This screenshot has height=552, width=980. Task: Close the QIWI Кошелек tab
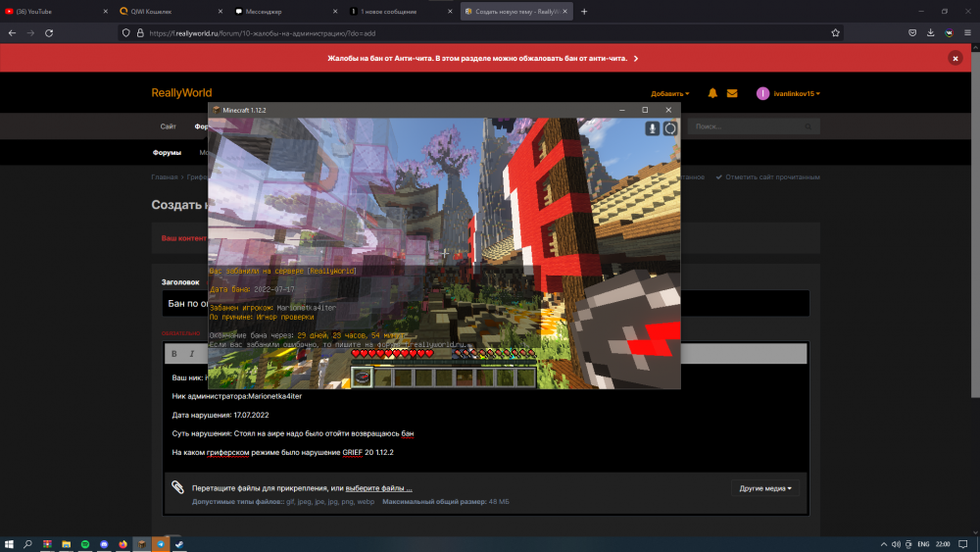220,11
